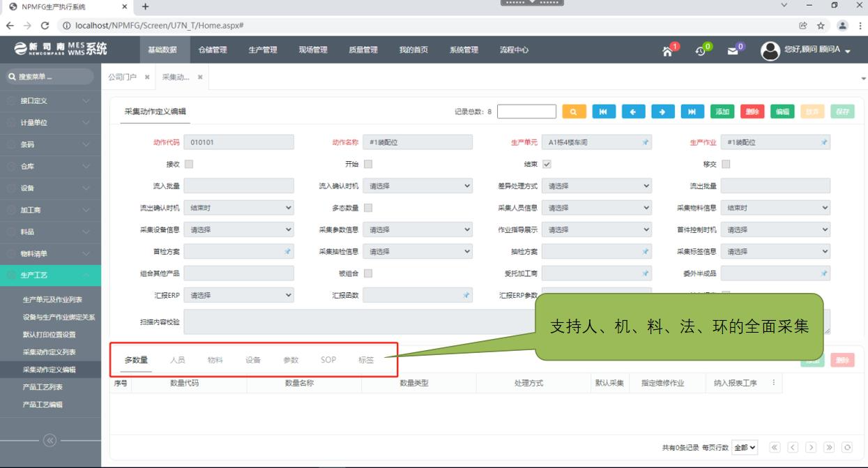Tick the 多态数量 checkbox
868x468 pixels.
tap(367, 207)
